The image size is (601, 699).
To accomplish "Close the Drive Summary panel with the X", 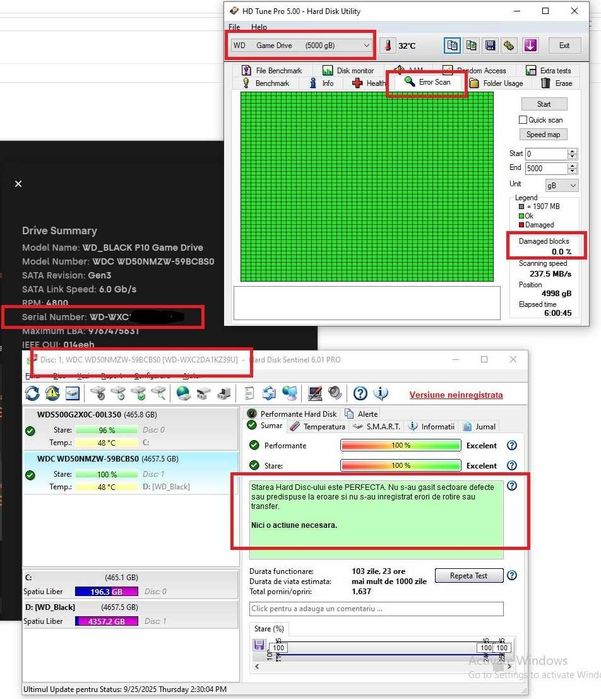I will pos(18,184).
